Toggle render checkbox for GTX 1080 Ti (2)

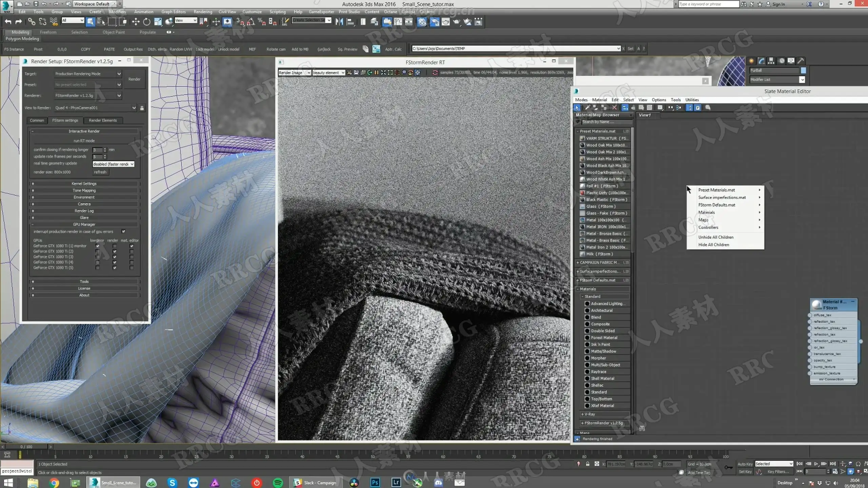point(115,251)
